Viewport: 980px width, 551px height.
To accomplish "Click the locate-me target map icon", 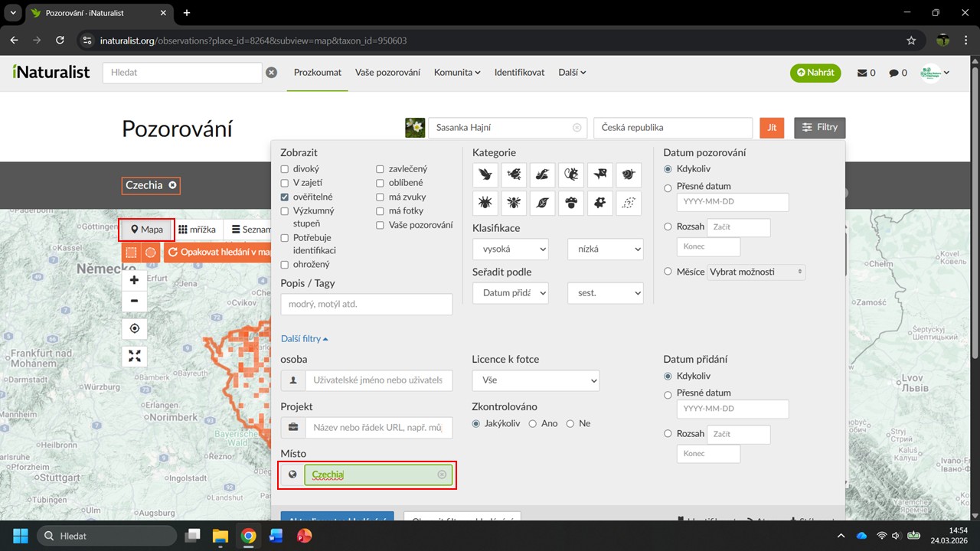I will tap(134, 328).
